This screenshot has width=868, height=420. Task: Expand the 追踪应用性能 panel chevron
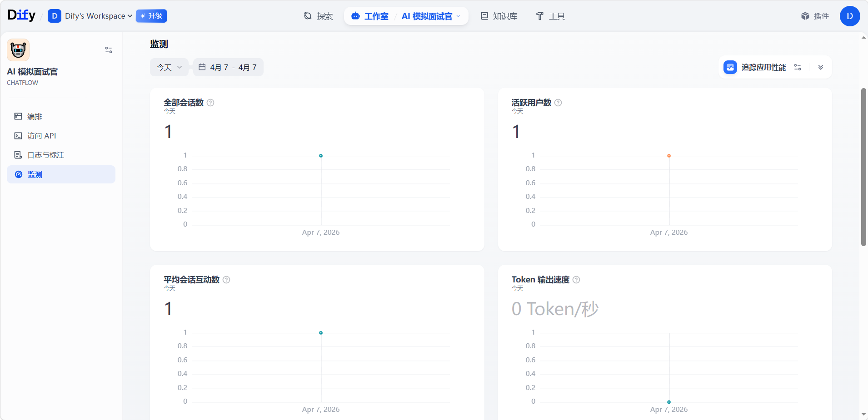pyautogui.click(x=821, y=67)
